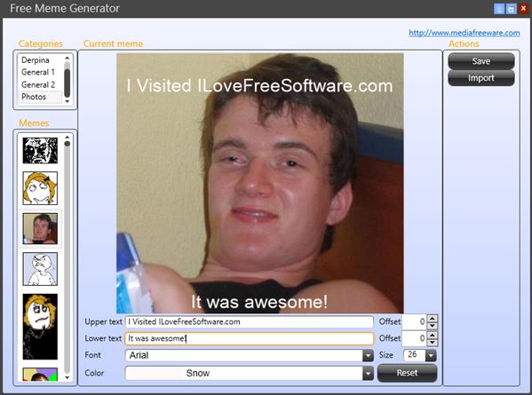Click the current meme preview image

[x=260, y=183]
